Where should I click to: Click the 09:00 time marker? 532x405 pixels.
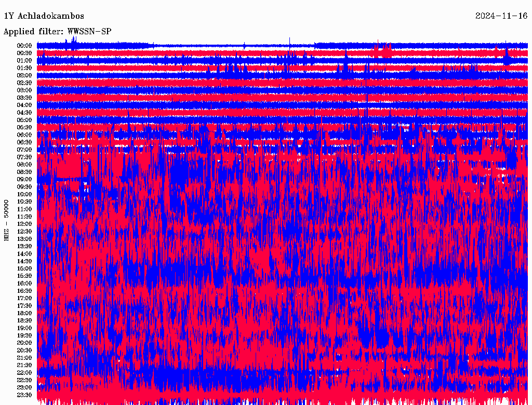click(24, 179)
